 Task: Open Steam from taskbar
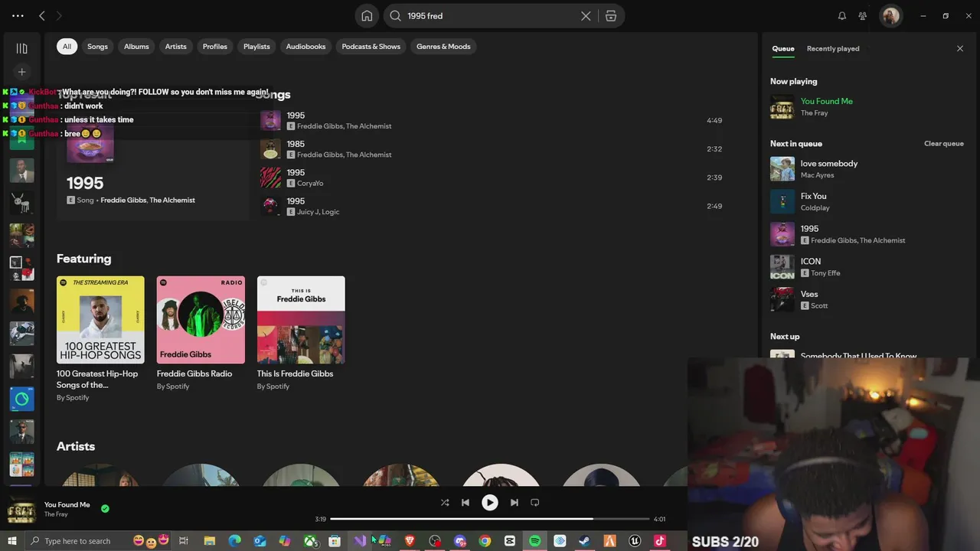(585, 541)
